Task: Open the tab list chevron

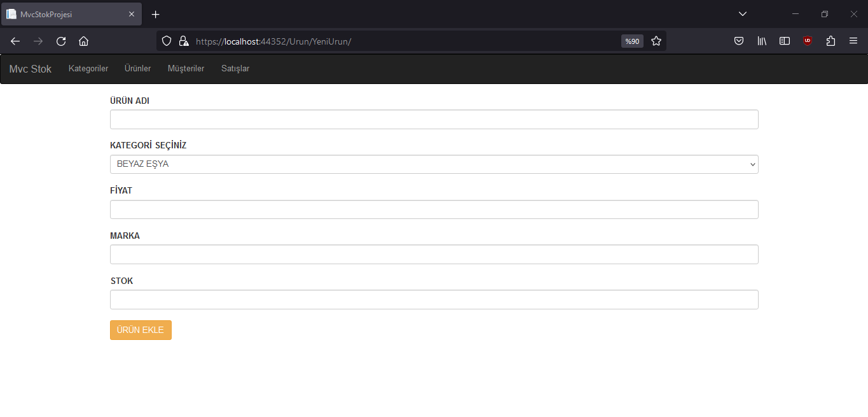Action: pos(742,13)
